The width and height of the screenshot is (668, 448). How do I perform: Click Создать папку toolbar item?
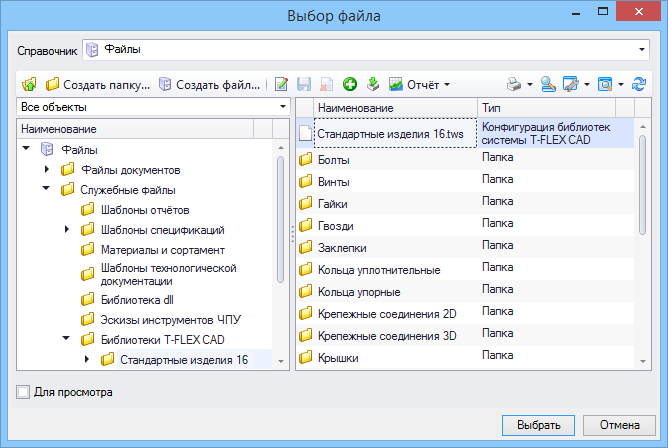pos(98,84)
